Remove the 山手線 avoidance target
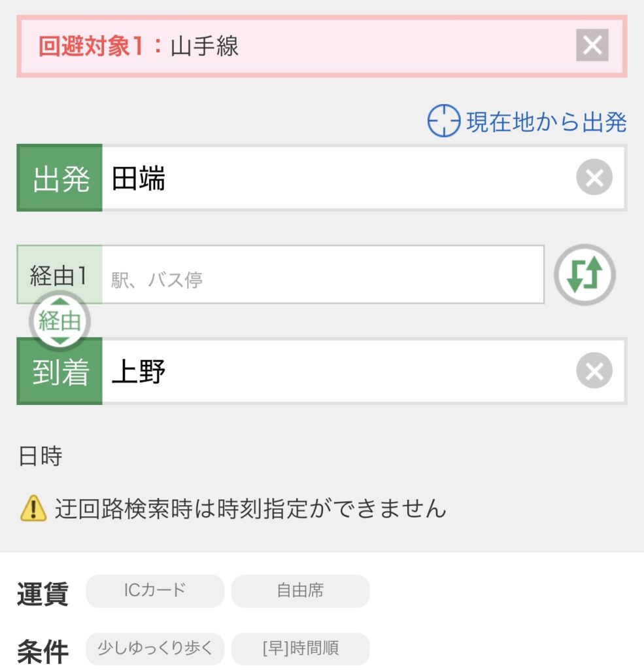Image resolution: width=644 pixels, height=670 pixels. tap(592, 45)
